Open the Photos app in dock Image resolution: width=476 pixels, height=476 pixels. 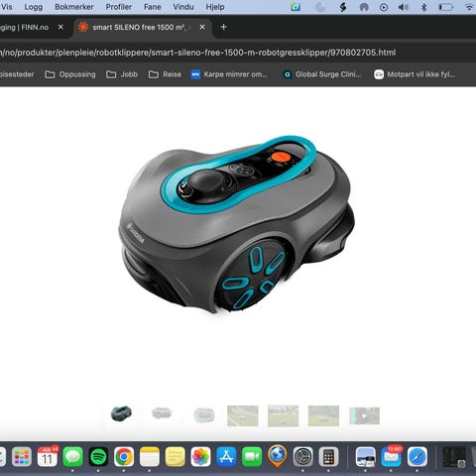coord(200,457)
